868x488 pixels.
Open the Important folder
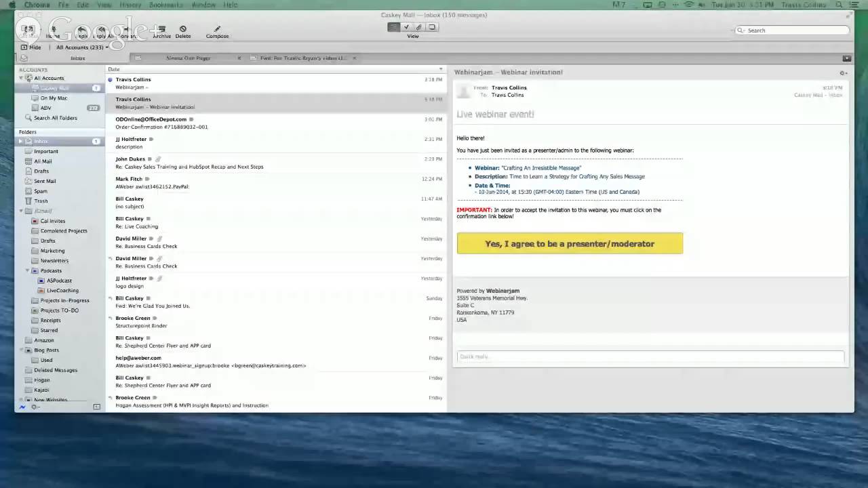pyautogui.click(x=46, y=151)
